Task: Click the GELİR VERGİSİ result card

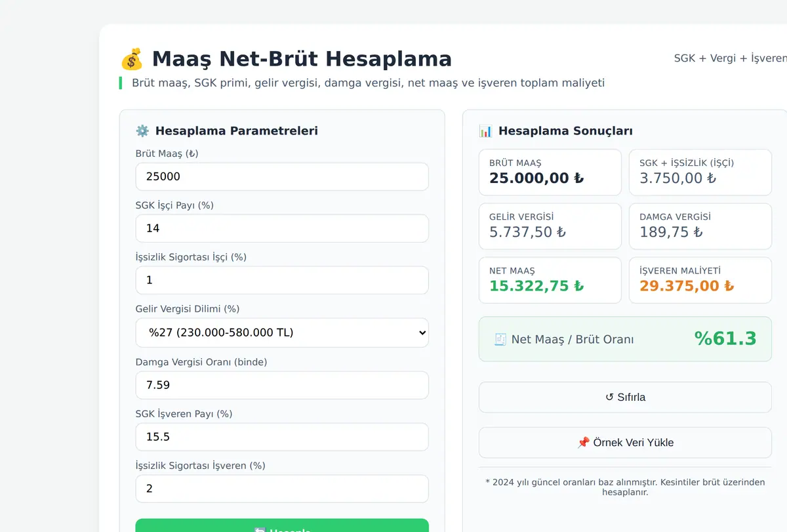Action: [x=550, y=226]
